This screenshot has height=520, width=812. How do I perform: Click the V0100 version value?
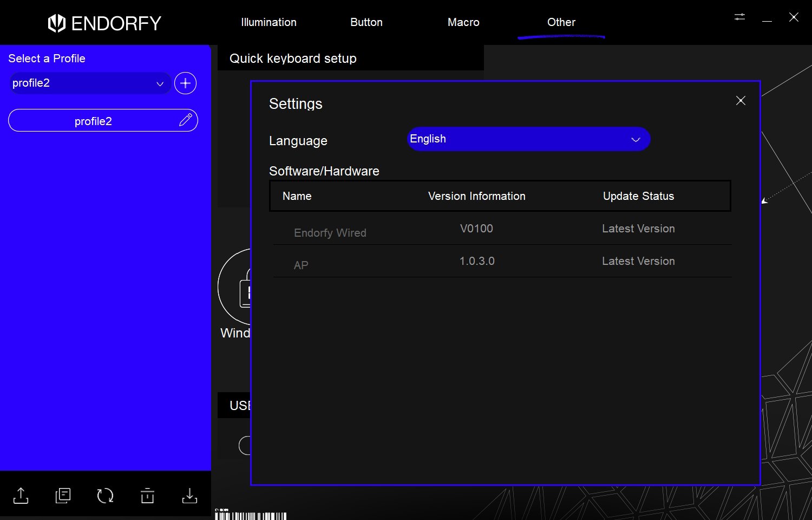[476, 229]
